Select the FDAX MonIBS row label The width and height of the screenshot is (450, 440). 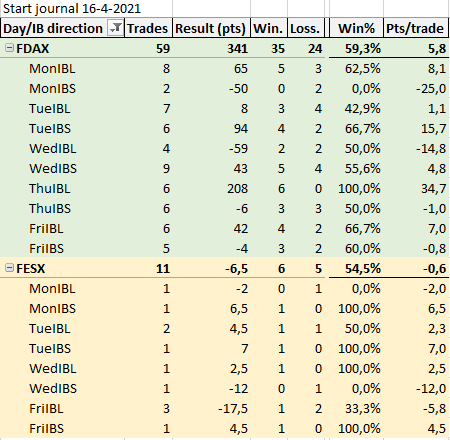[52, 89]
